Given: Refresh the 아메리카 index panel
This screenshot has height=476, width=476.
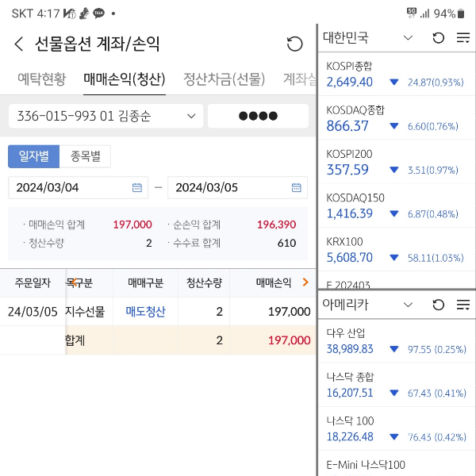Looking at the screenshot, I should (x=438, y=305).
